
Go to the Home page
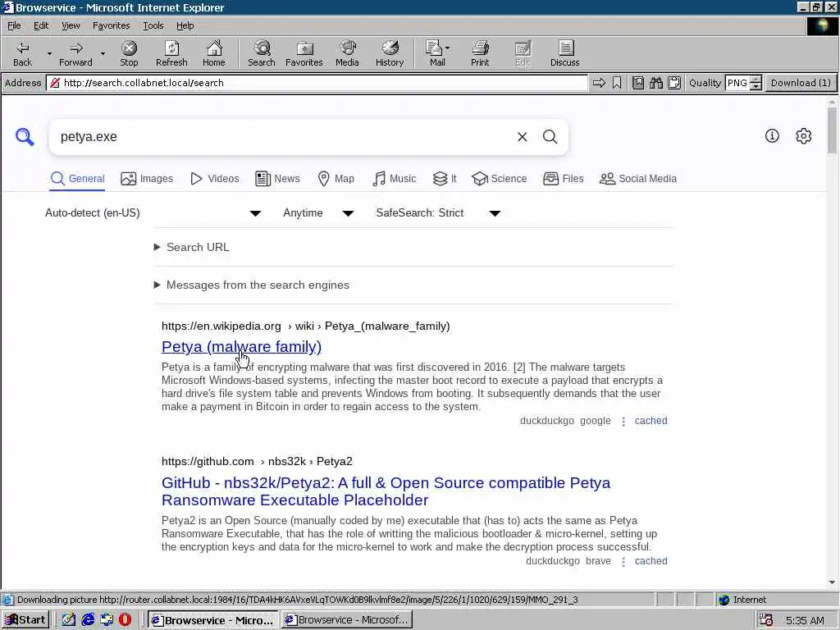tap(214, 53)
